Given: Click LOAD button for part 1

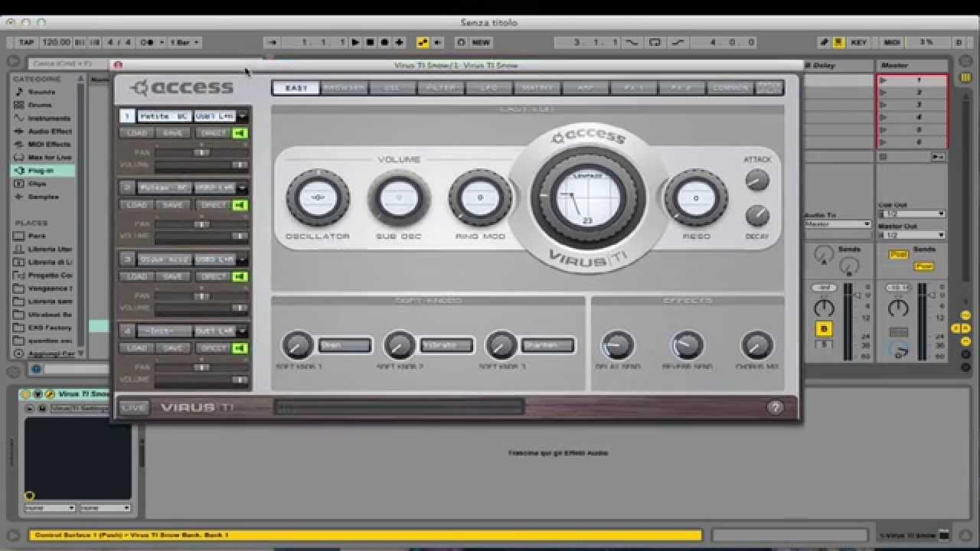Looking at the screenshot, I should pyautogui.click(x=137, y=133).
